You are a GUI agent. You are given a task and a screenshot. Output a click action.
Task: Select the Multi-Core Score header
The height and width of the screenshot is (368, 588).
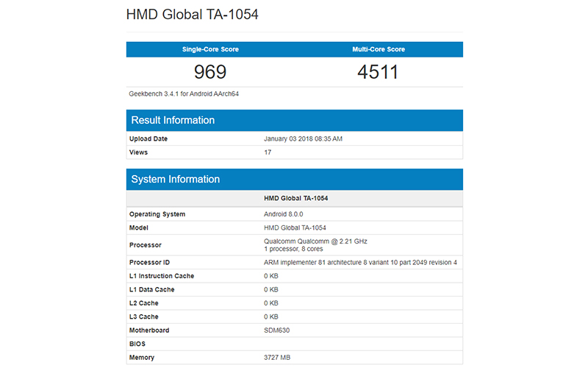[379, 49]
